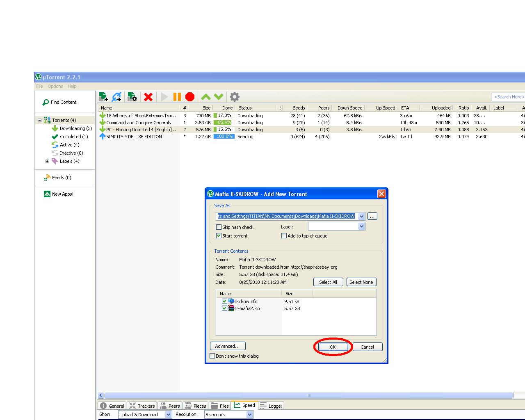This screenshot has height=420, width=525.
Task: Click the Advanced... button
Action: (x=227, y=346)
